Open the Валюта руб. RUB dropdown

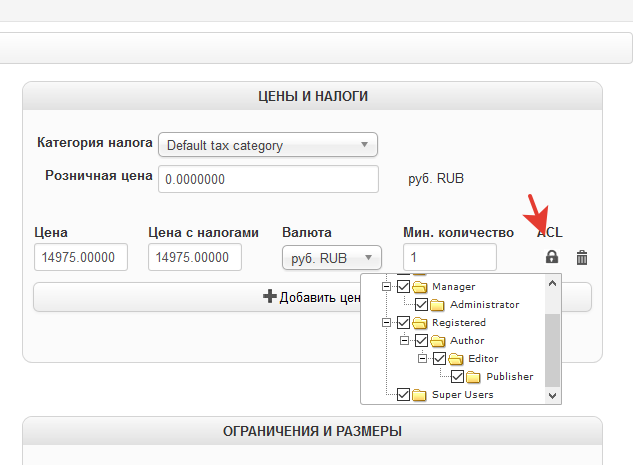click(x=332, y=258)
